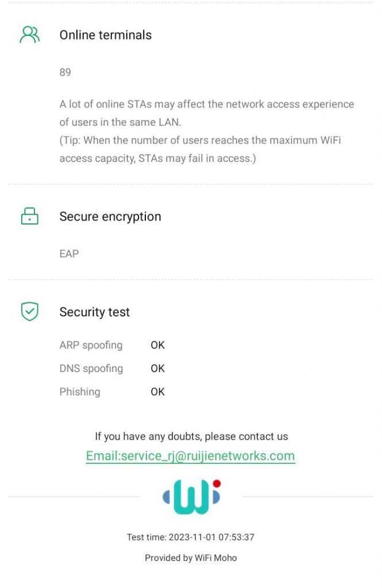Viewport: 382px width, 588px height.
Task: Select the Security test heading
Action: pos(95,312)
